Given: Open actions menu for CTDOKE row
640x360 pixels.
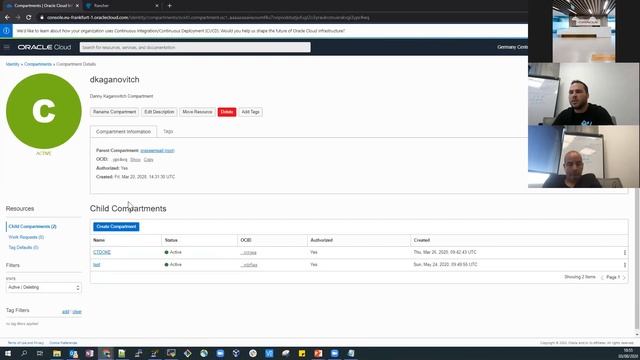Looking at the screenshot, I should click(x=624, y=253).
